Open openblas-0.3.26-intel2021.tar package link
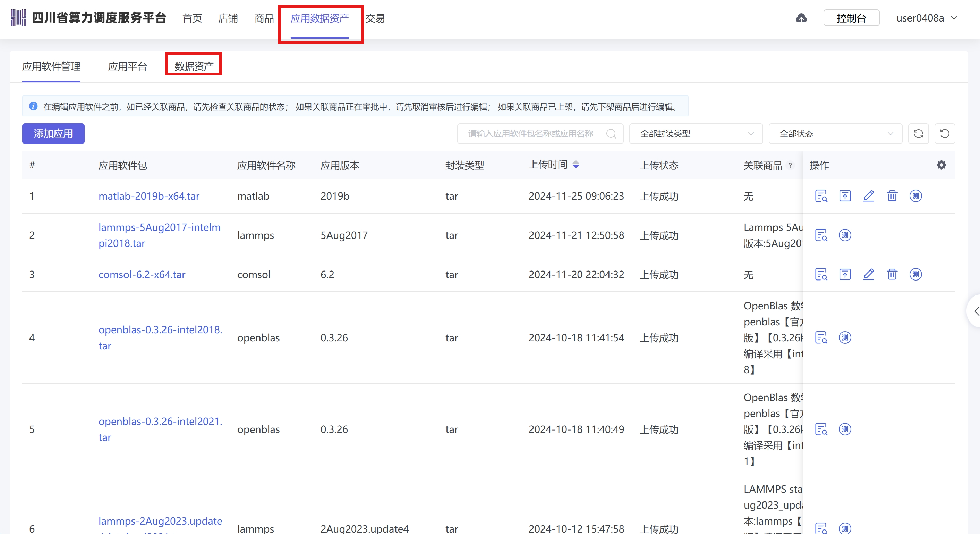 tap(160, 429)
